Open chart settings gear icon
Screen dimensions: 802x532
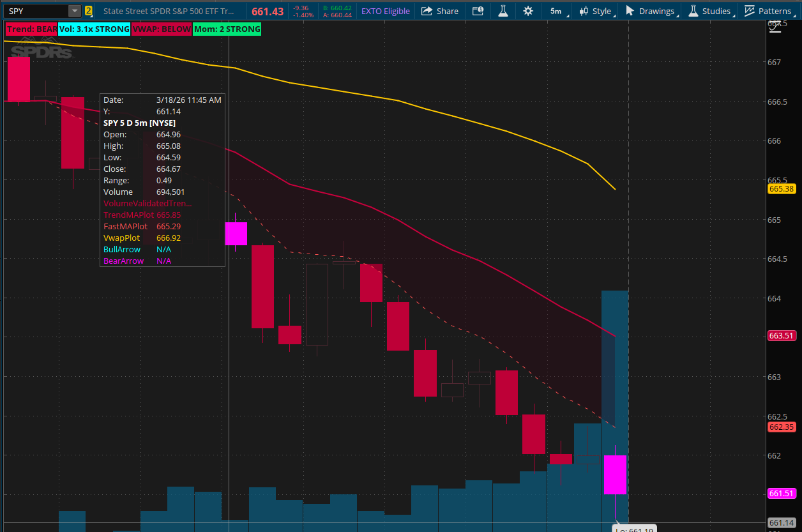point(527,11)
